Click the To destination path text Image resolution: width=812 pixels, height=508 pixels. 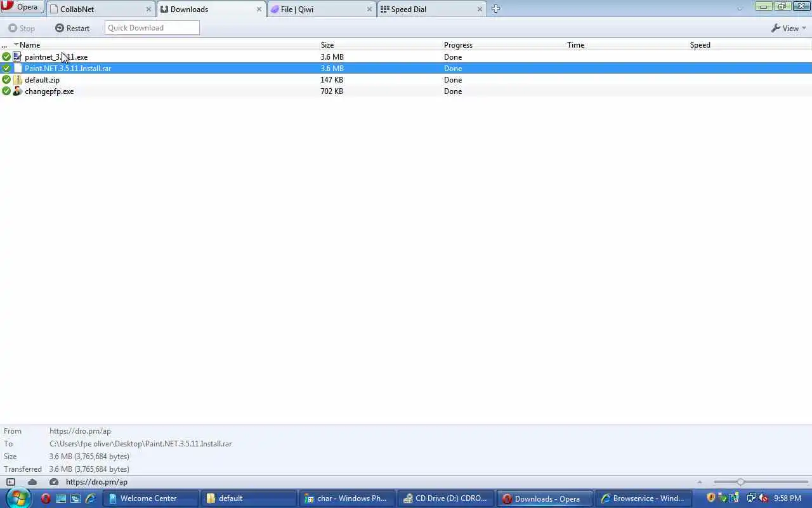pyautogui.click(x=140, y=444)
